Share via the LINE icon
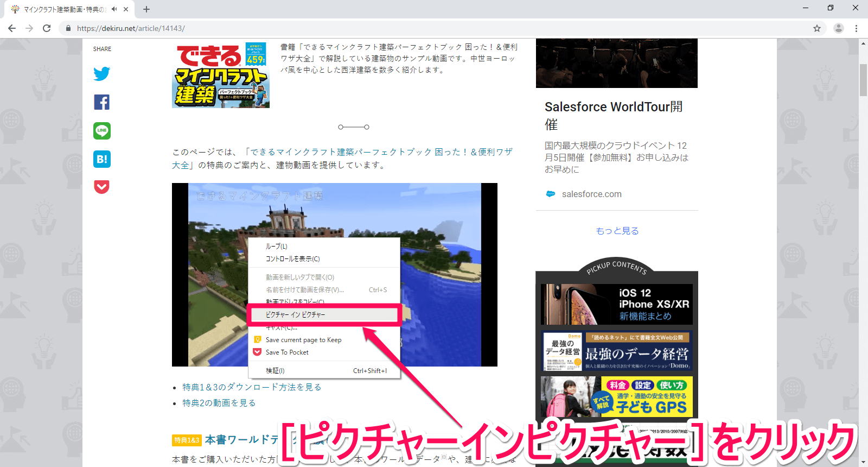 pos(101,131)
